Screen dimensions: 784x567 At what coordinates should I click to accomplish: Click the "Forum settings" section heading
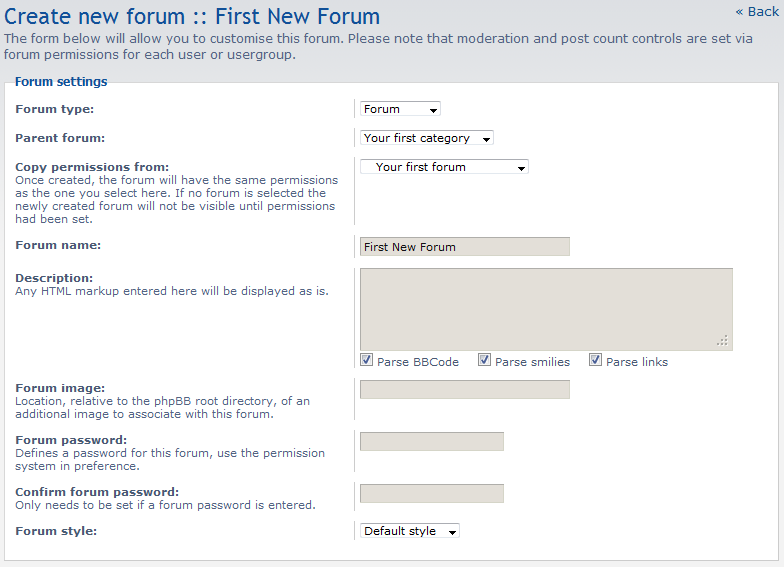(61, 82)
